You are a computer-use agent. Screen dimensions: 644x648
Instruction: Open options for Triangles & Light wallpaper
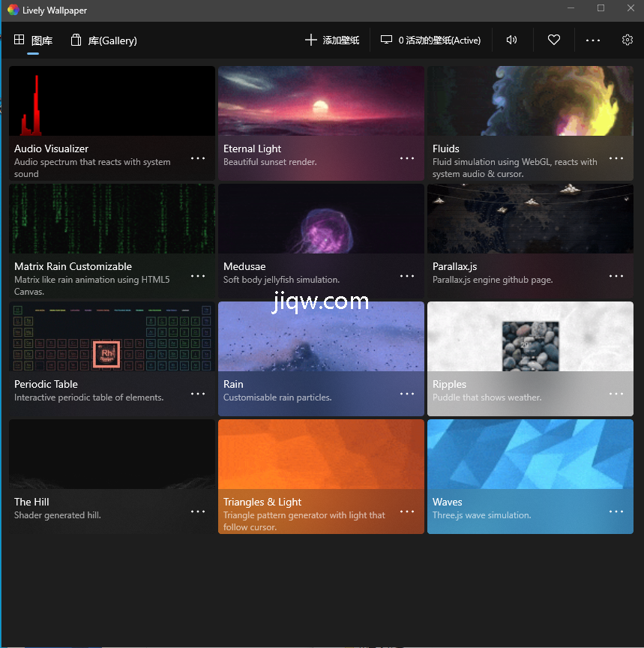(x=407, y=511)
